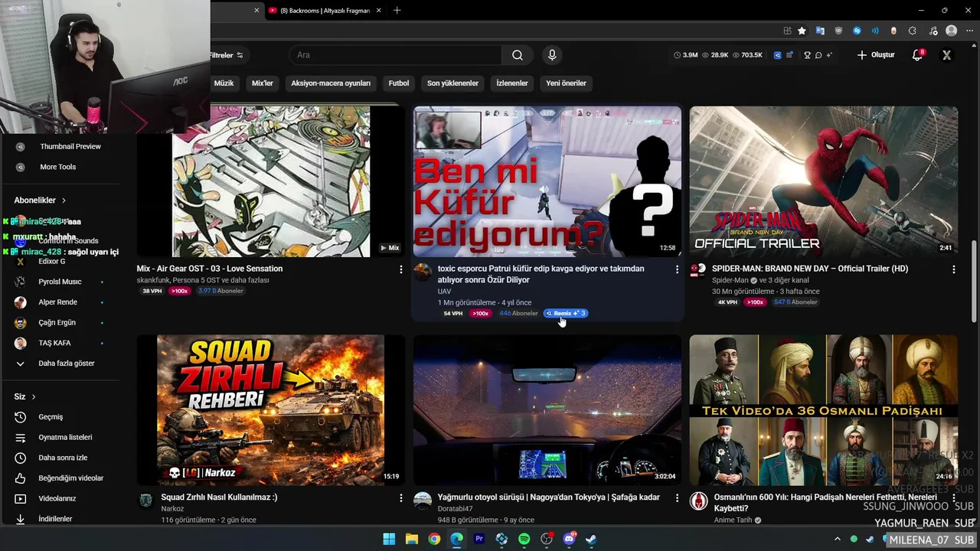Open the UAV channel link
Viewport: 980px width, 551px height.
pos(444,292)
